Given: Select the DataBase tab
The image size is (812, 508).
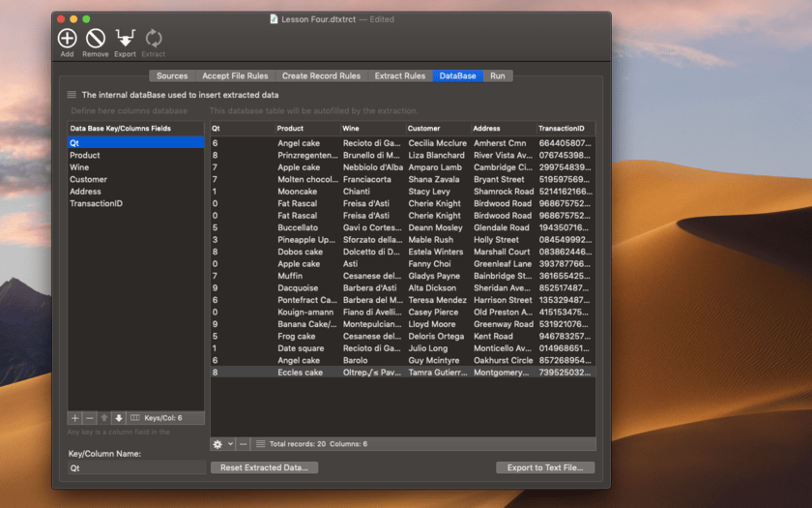Looking at the screenshot, I should (458, 75).
